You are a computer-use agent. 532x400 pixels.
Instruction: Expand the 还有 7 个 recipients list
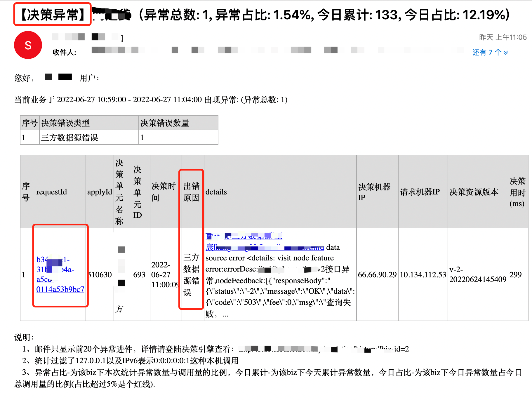pyautogui.click(x=490, y=52)
